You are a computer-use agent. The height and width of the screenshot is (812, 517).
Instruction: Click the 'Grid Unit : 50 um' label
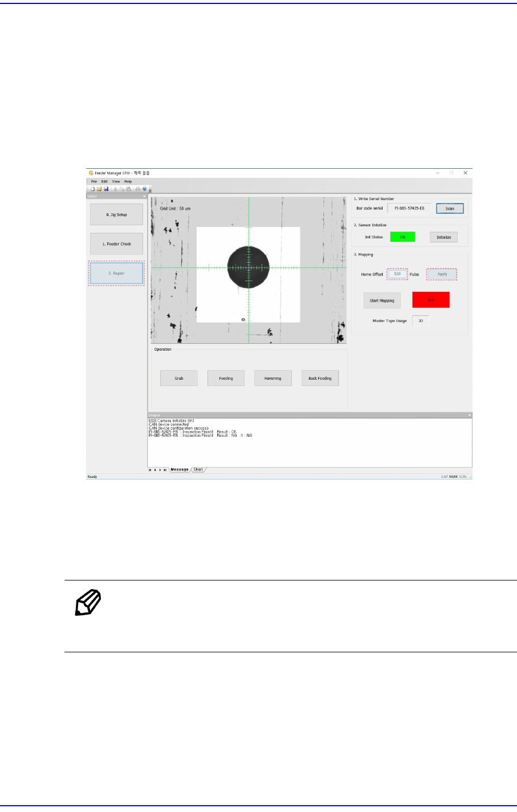[x=175, y=209]
